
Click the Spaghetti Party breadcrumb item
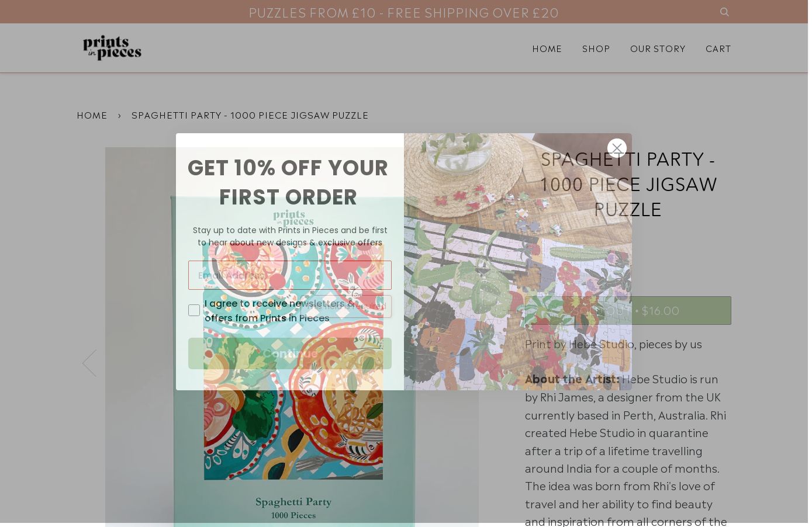pyautogui.click(x=250, y=115)
